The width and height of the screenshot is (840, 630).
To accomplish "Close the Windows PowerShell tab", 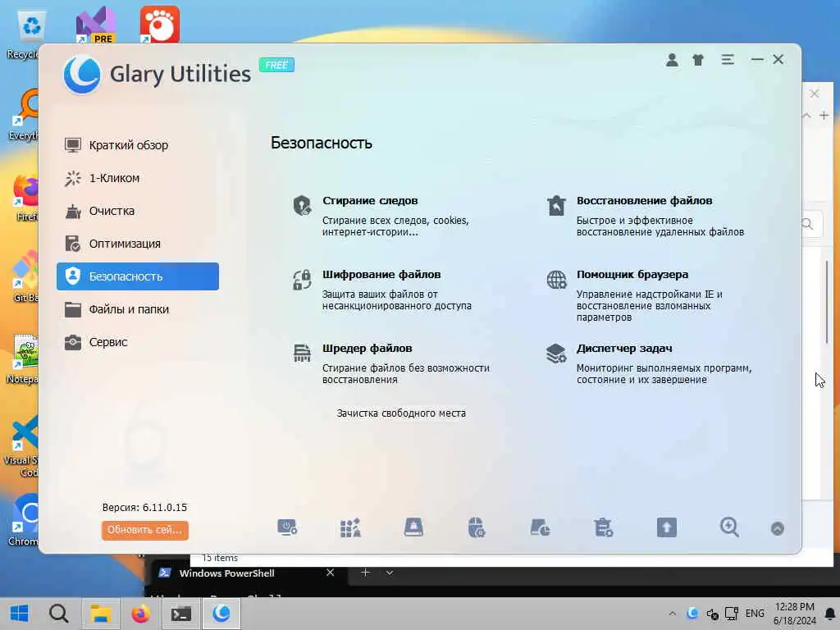I will [x=330, y=573].
